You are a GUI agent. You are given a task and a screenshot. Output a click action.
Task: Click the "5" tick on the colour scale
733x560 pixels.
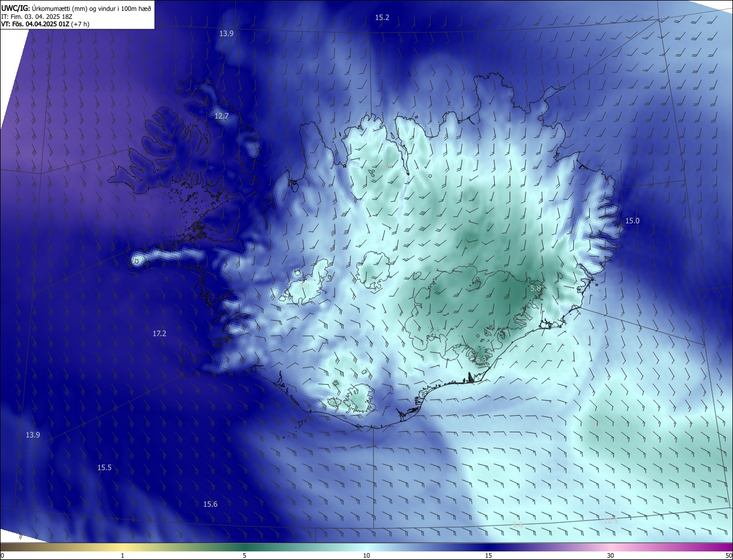[x=245, y=555]
